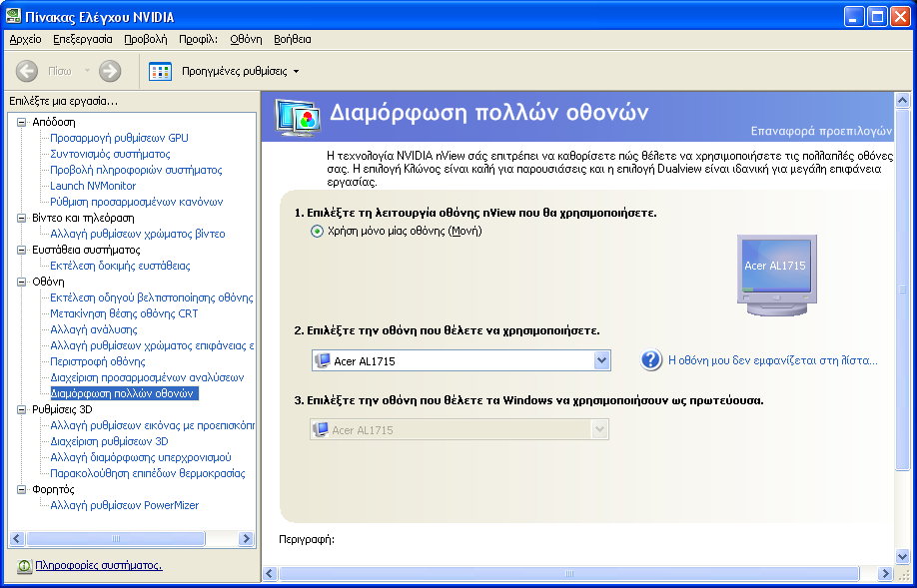Open the Προβολή menu
Image resolution: width=917 pixels, height=588 pixels.
[146, 39]
